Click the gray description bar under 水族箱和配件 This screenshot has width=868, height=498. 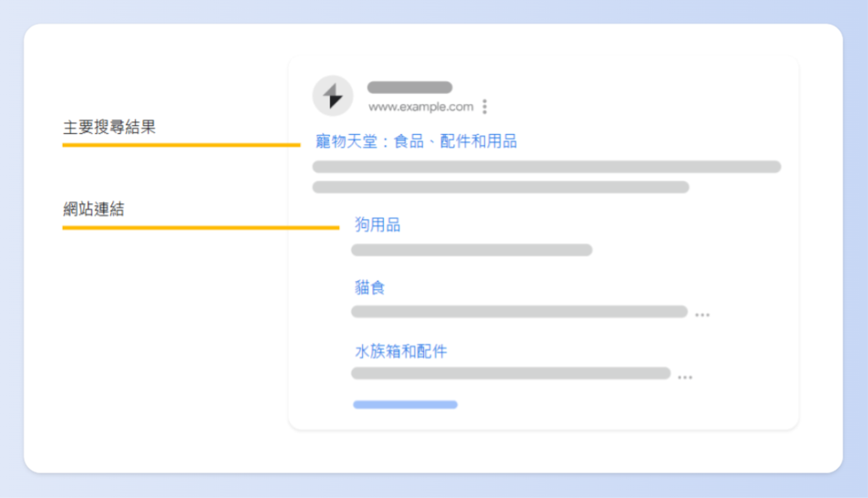[510, 373]
